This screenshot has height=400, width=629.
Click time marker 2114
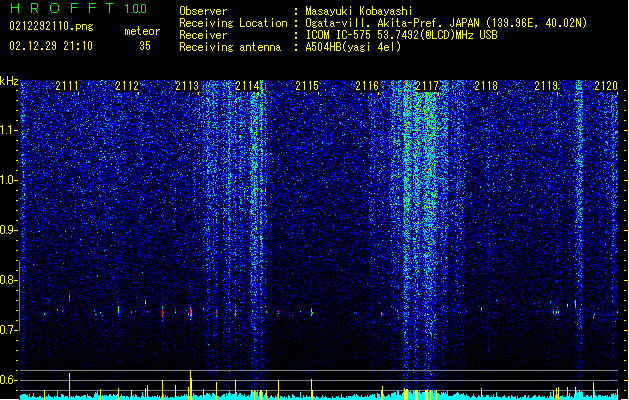click(247, 85)
